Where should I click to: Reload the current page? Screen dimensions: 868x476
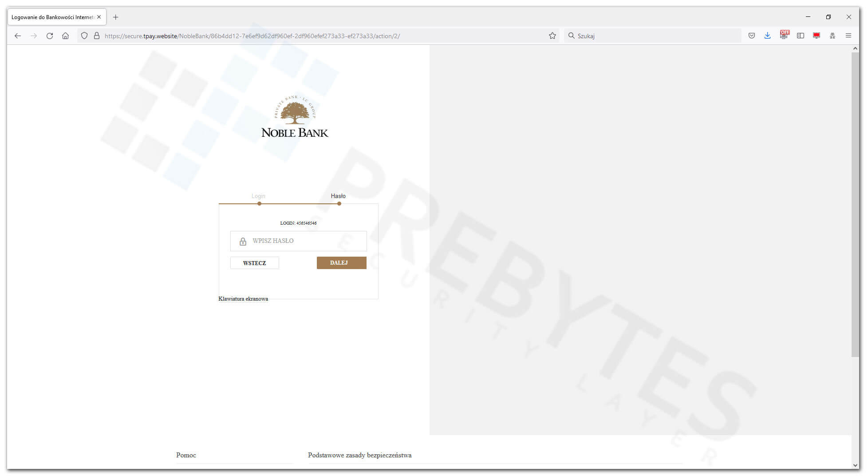click(50, 36)
